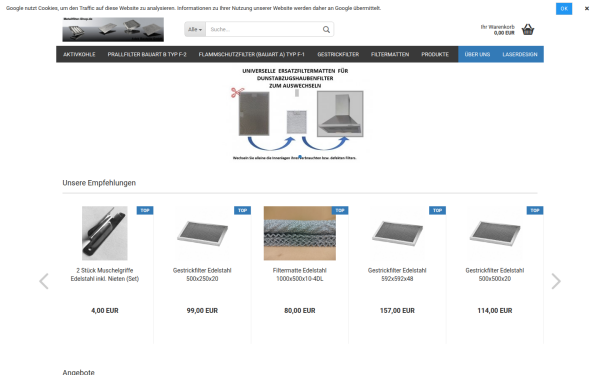The image size is (600, 375).
Task: Open Gestrickfilter 500x500x20 product image
Action: tap(495, 233)
